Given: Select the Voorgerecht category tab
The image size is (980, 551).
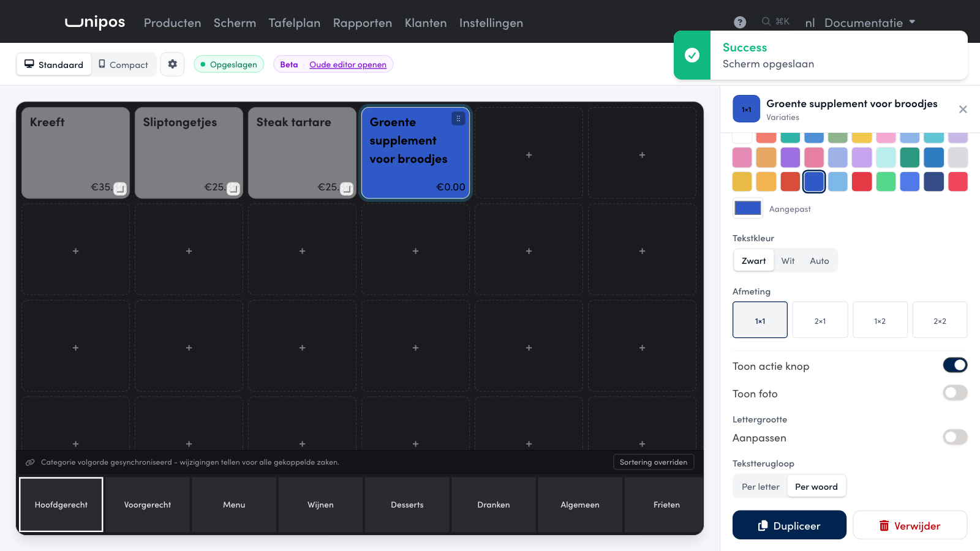Looking at the screenshot, I should (x=147, y=505).
